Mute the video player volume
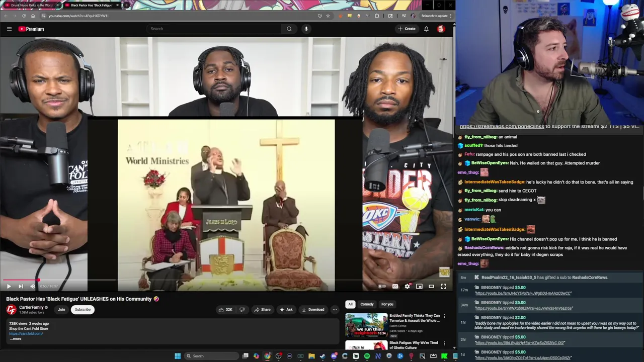 (33, 286)
